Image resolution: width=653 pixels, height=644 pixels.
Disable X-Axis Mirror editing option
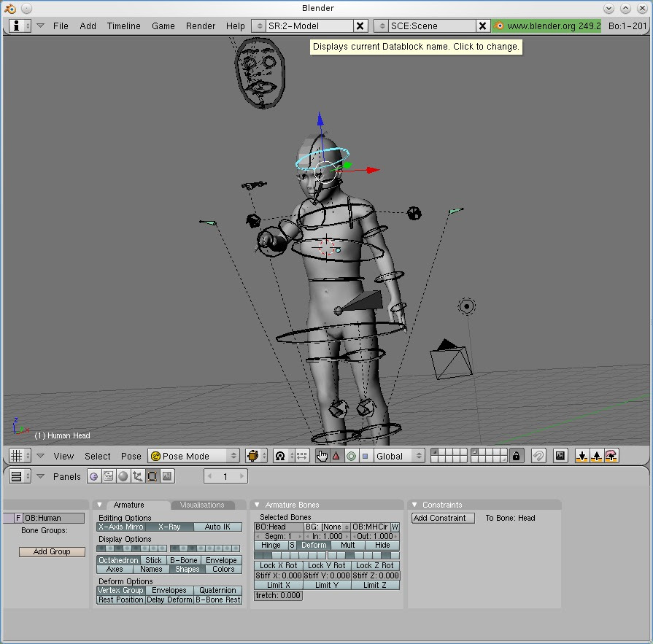pos(121,527)
